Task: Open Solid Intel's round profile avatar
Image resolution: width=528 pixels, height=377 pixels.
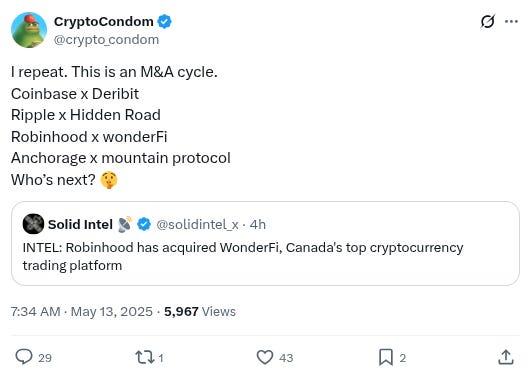Action: pyautogui.click(x=33, y=224)
